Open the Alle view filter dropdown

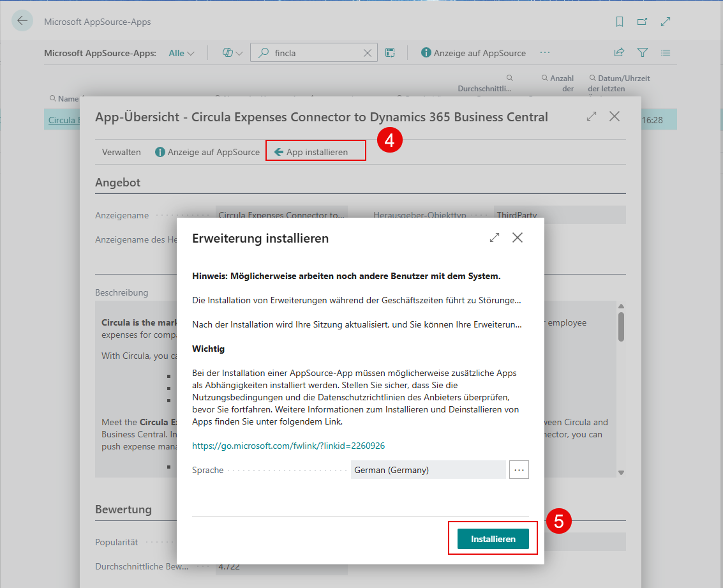pos(181,53)
